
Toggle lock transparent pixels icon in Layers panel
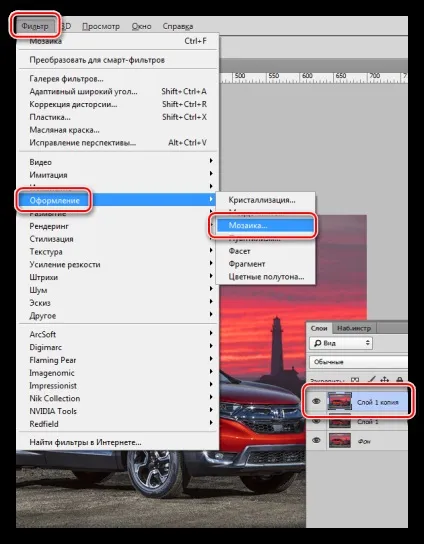pos(355,380)
